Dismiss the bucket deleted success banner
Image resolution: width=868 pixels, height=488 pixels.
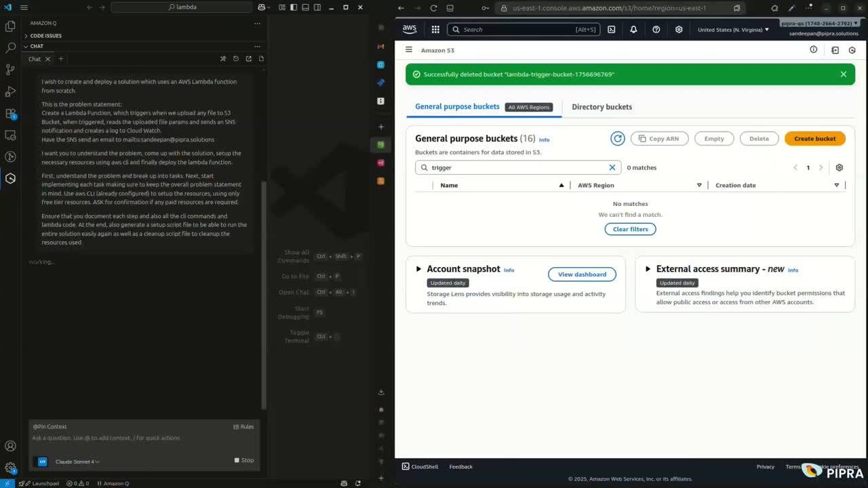pyautogui.click(x=843, y=74)
